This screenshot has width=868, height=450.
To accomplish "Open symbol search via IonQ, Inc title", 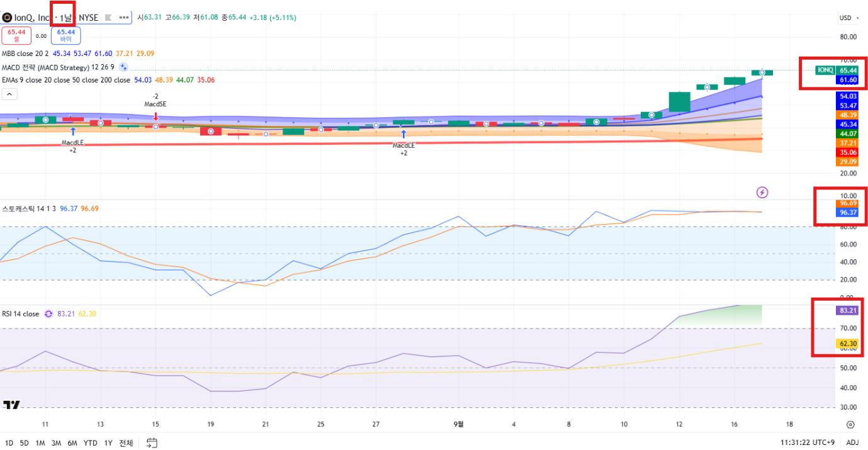I will click(x=32, y=18).
